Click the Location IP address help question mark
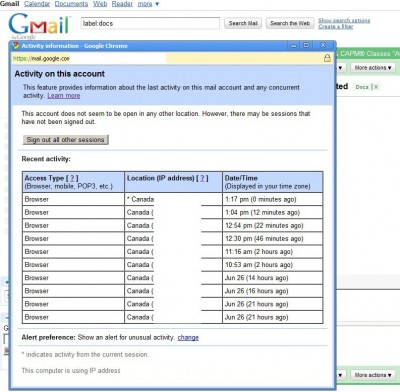400x392 pixels. tap(202, 178)
